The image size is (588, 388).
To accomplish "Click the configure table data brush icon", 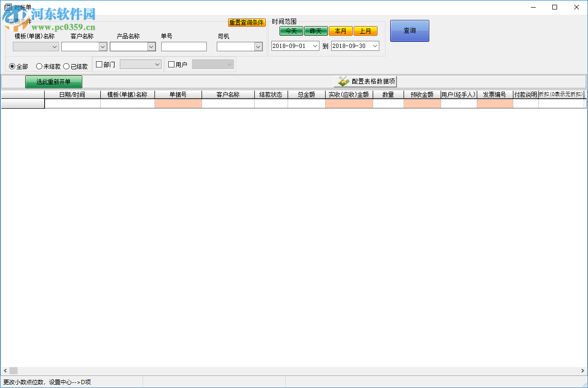I will 342,81.
